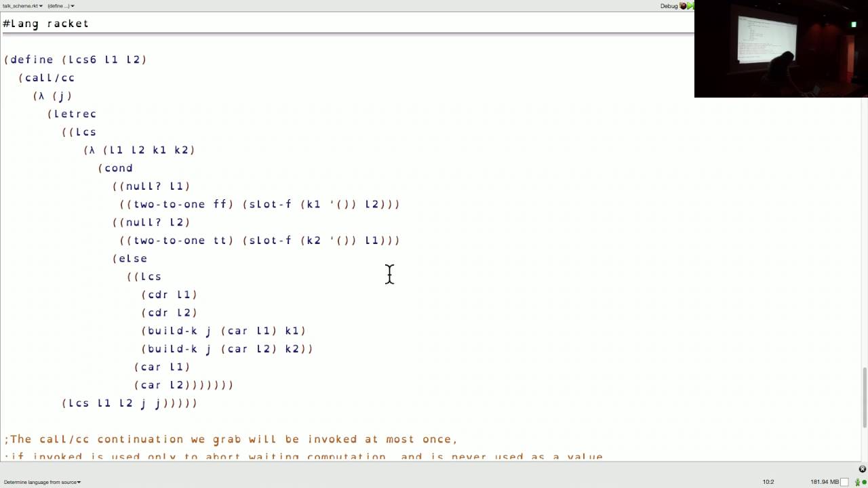
Task: Open the talk_scheme.rkt file dropdown
Action: click(x=22, y=5)
